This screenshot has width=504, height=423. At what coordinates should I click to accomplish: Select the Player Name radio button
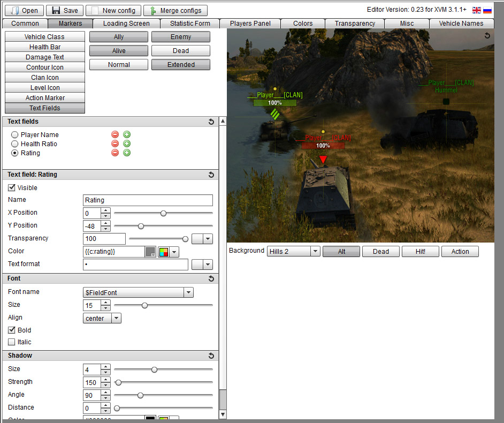tap(14, 134)
